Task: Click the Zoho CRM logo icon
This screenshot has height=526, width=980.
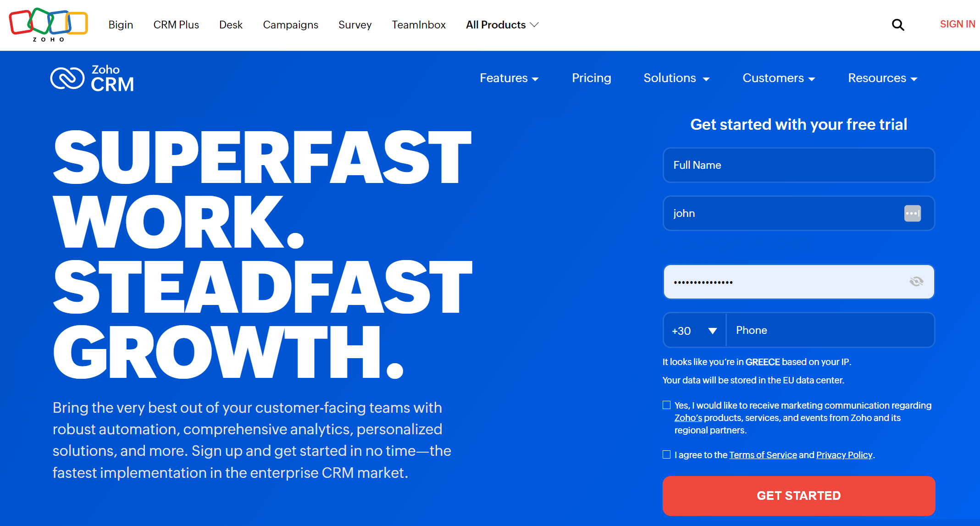Action: click(x=66, y=77)
